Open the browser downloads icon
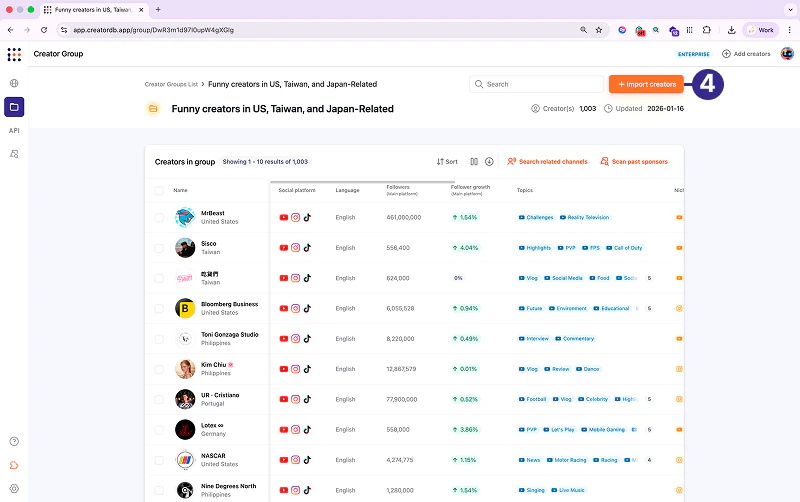The width and height of the screenshot is (800, 502). (731, 30)
